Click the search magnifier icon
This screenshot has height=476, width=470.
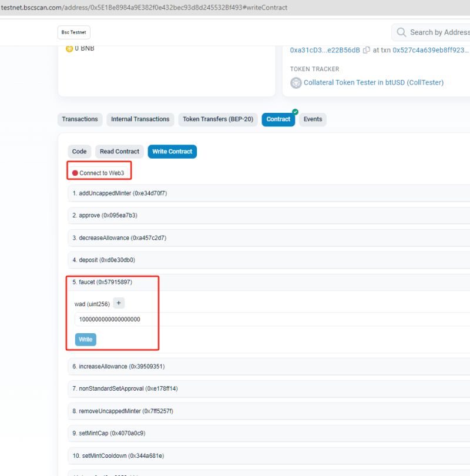[401, 32]
